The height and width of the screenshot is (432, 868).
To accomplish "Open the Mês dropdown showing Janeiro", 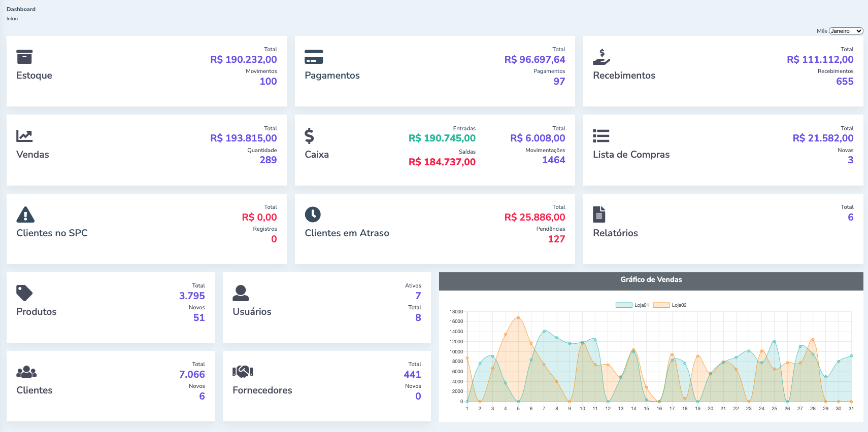I will (x=846, y=31).
